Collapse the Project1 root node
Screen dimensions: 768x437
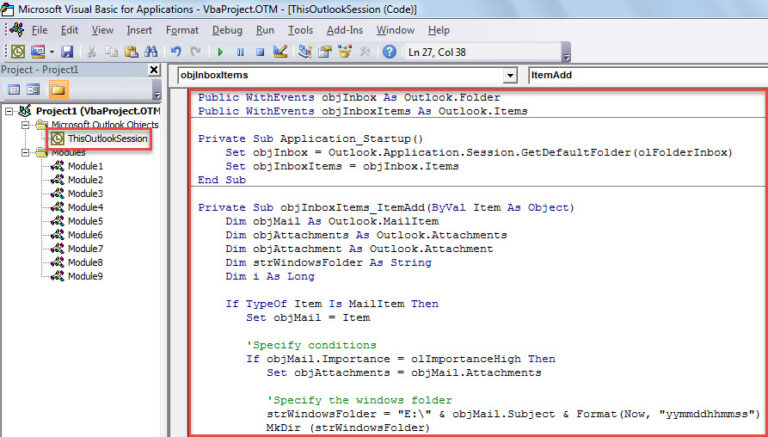(x=10, y=110)
